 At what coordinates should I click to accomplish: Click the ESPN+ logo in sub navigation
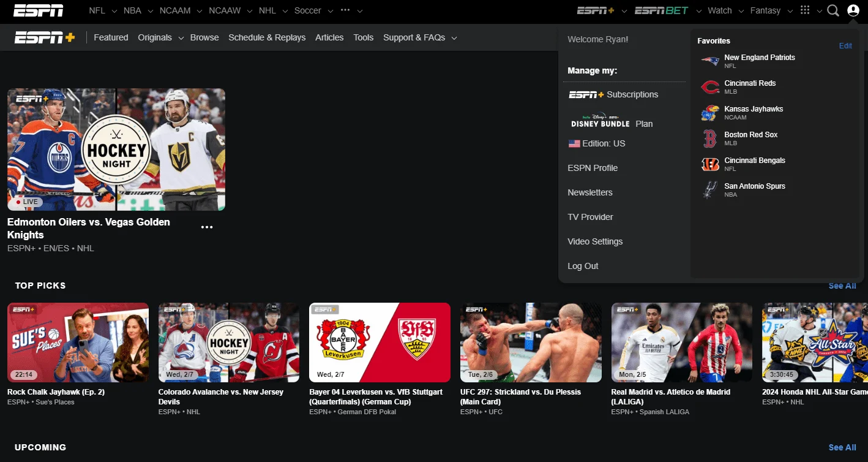point(45,37)
